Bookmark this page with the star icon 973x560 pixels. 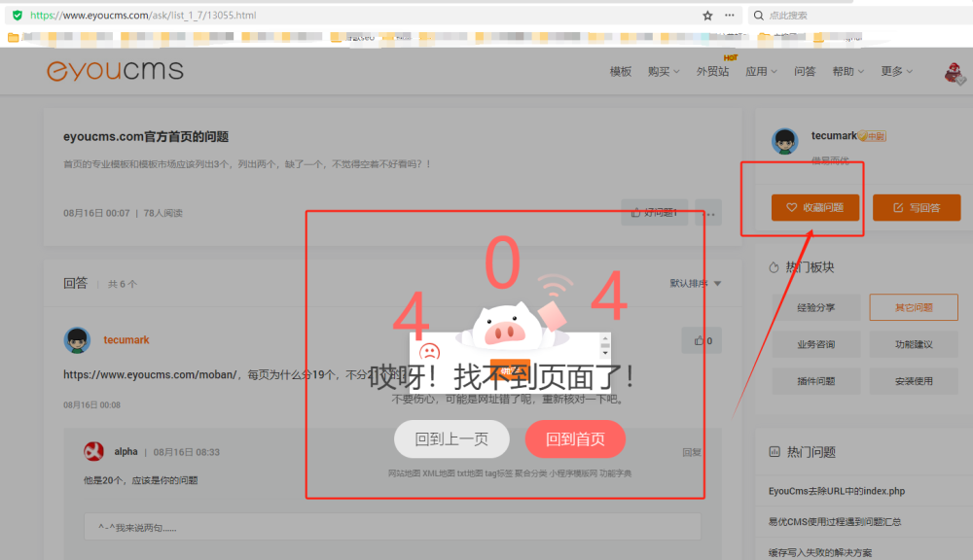(x=707, y=16)
